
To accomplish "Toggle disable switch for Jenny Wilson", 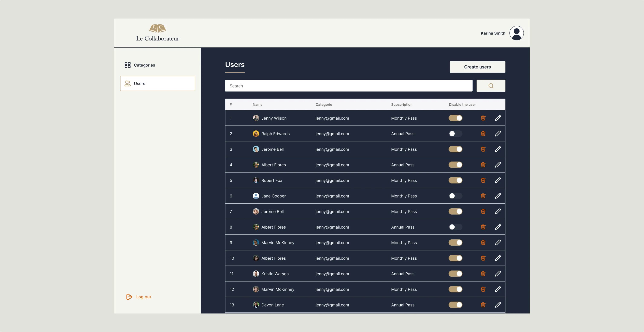I will click(x=455, y=118).
